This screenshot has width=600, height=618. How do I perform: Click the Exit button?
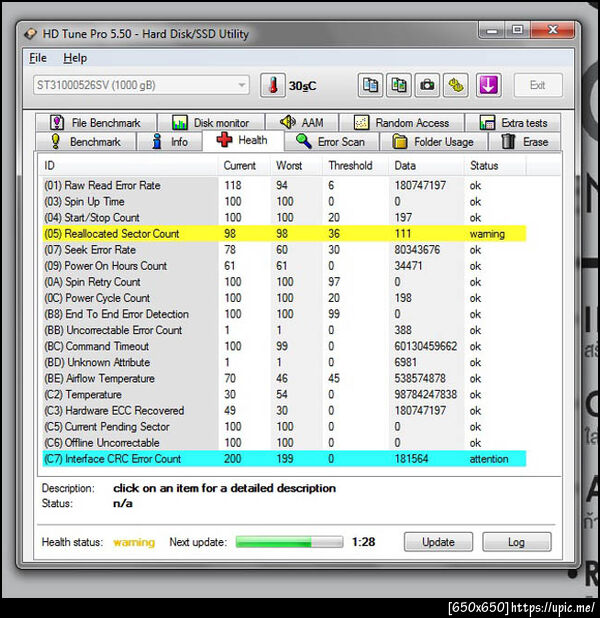click(x=538, y=85)
